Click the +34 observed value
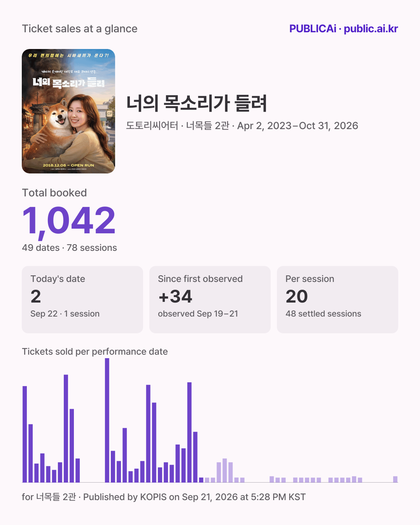The image size is (420, 525). coord(175,297)
